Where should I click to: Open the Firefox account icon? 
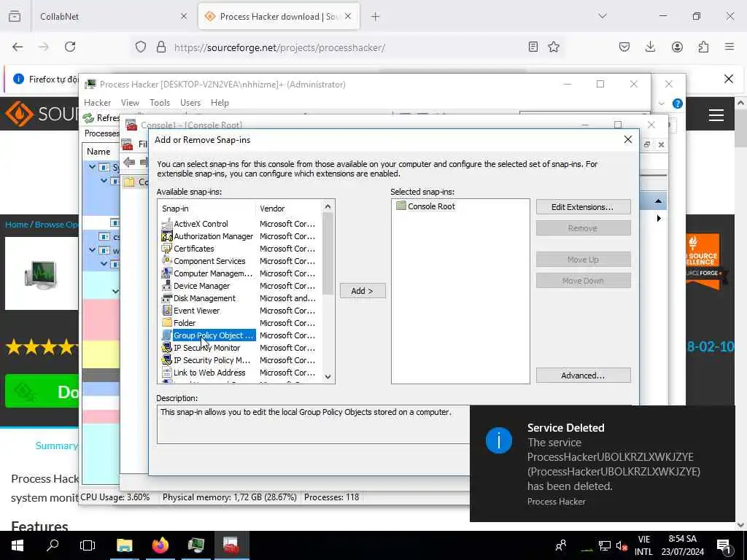[x=677, y=47]
